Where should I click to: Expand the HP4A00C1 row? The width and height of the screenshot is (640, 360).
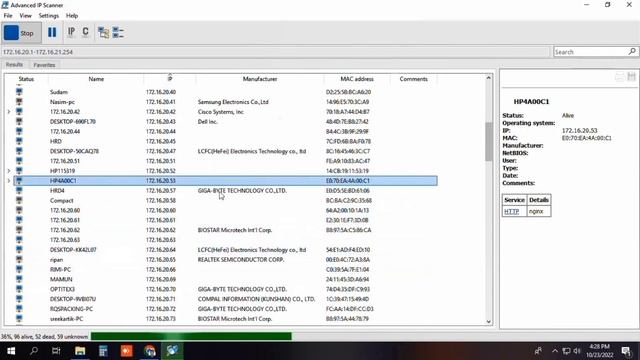click(9, 180)
